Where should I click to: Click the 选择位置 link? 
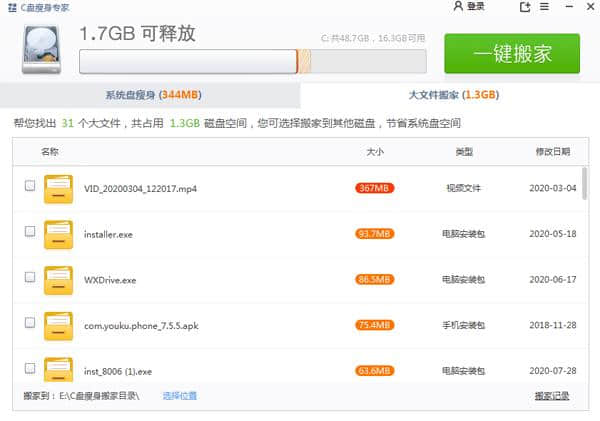click(180, 396)
